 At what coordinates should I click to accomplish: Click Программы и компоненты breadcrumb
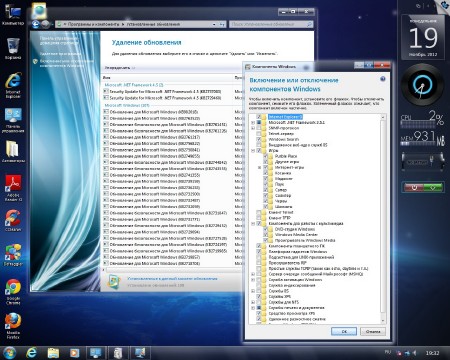tap(93, 24)
